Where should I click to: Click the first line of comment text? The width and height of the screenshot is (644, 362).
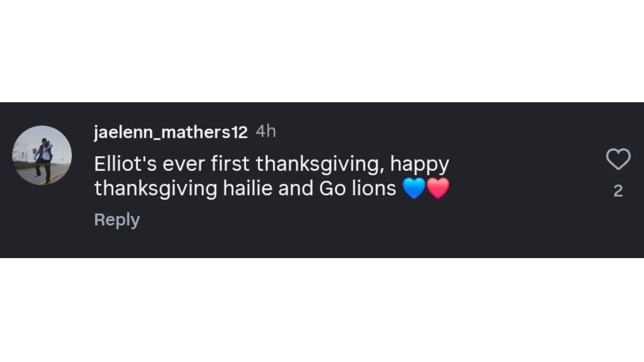tap(271, 164)
